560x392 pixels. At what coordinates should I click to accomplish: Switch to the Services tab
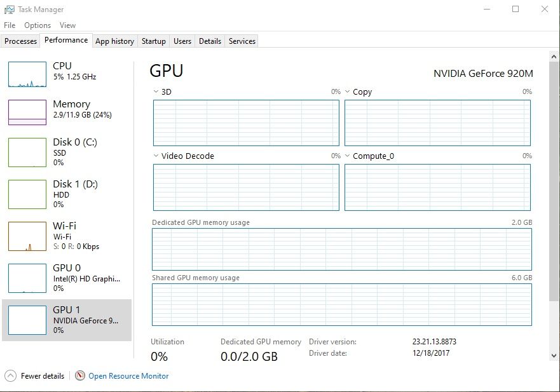point(242,41)
